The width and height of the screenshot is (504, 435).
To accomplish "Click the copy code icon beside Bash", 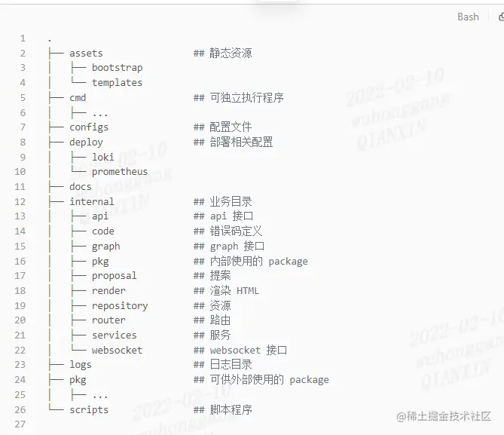I will coord(501,17).
